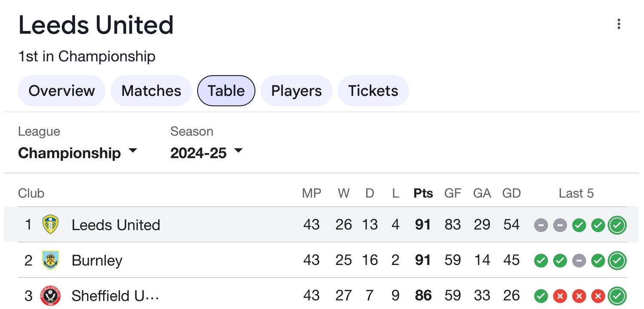Select Burnley's circled latest win icon
Screen dimensions: 644x309
(x=617, y=261)
